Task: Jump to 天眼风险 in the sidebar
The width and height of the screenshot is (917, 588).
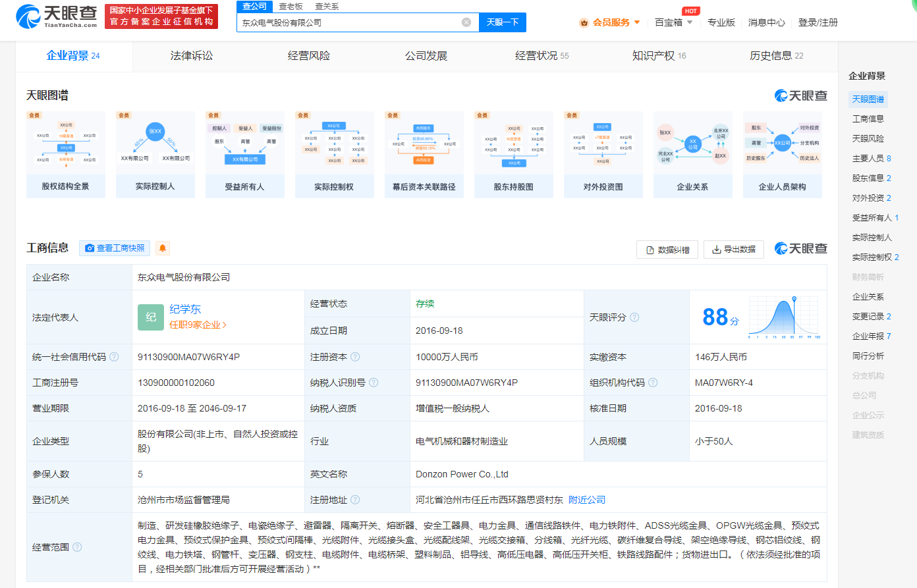Action: click(868, 139)
